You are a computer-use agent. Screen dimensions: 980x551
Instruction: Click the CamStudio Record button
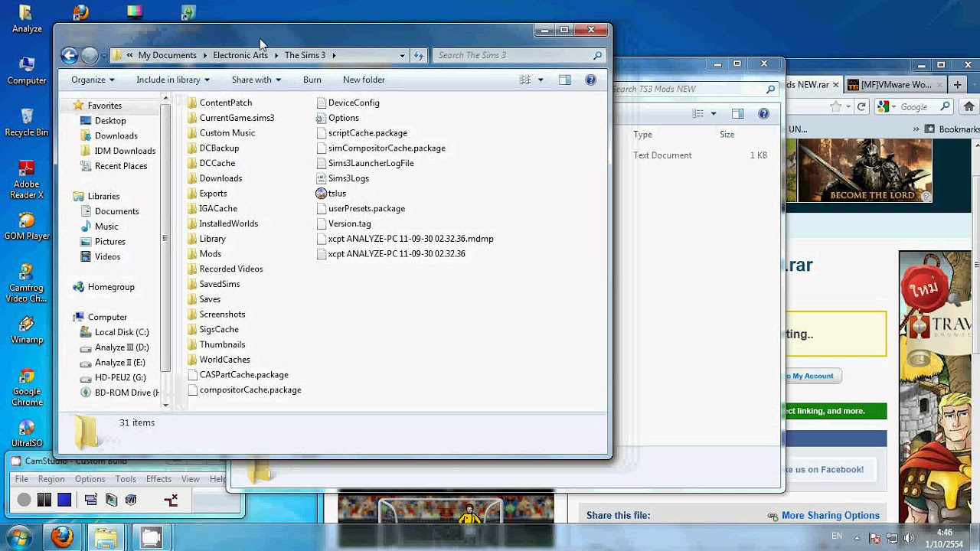[x=24, y=500]
